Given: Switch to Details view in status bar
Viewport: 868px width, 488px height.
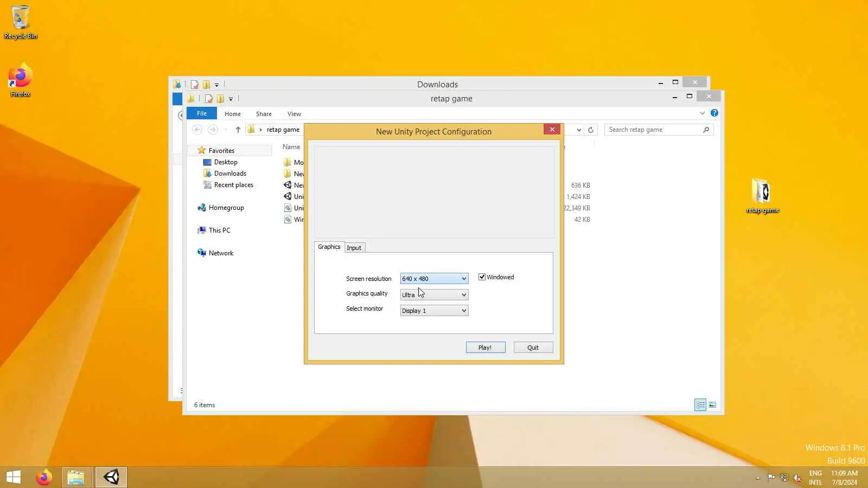Looking at the screenshot, I should 700,404.
